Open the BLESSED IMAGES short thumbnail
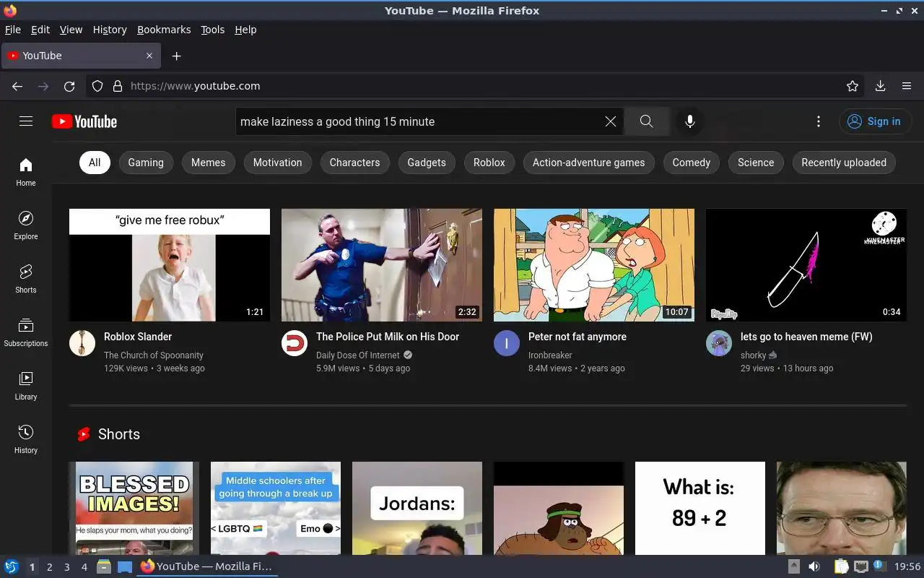 134,509
